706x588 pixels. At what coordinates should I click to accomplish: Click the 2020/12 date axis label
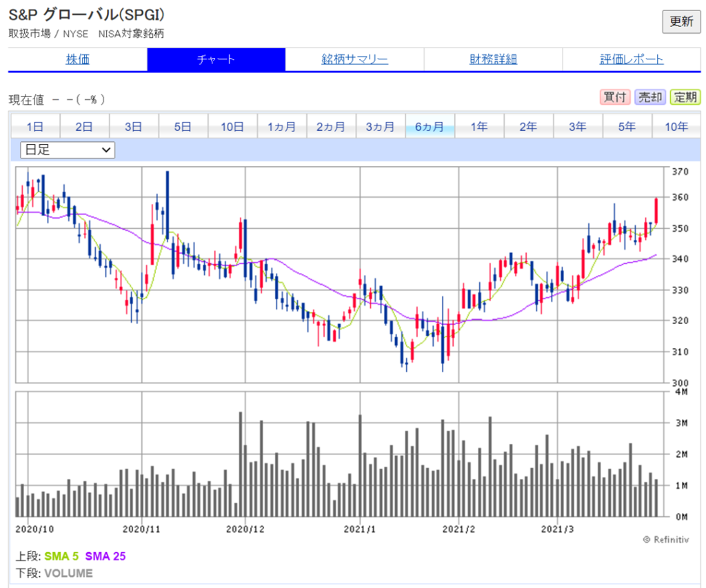point(245,529)
